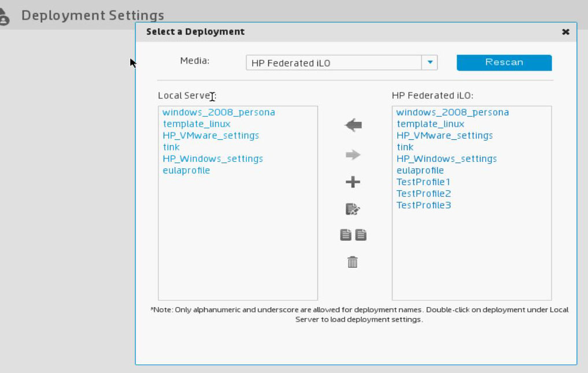Open the Media dropdown
The height and width of the screenshot is (373, 588).
[429, 62]
